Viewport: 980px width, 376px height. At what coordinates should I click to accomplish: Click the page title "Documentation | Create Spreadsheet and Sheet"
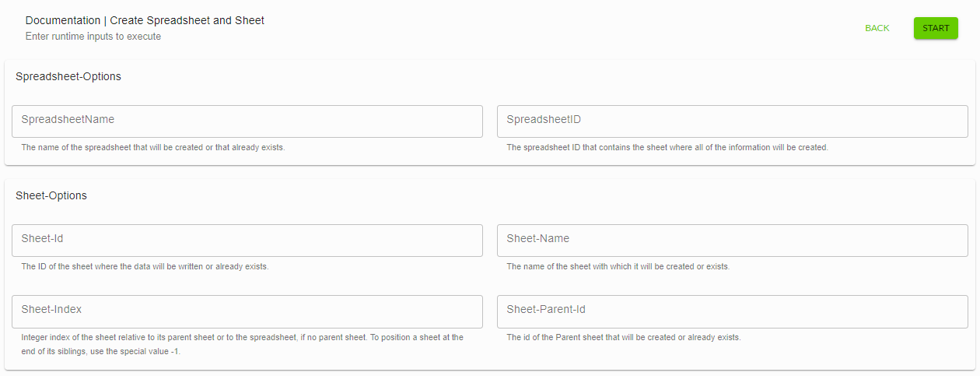[145, 20]
